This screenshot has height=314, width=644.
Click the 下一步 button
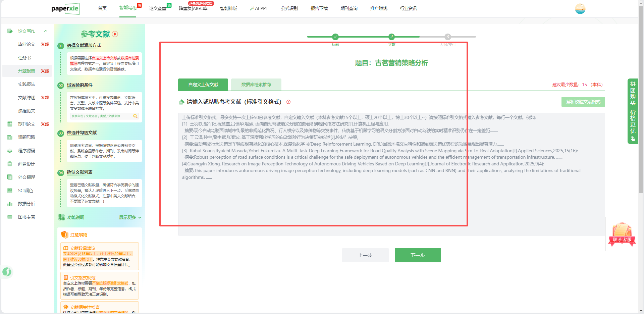coord(418,255)
